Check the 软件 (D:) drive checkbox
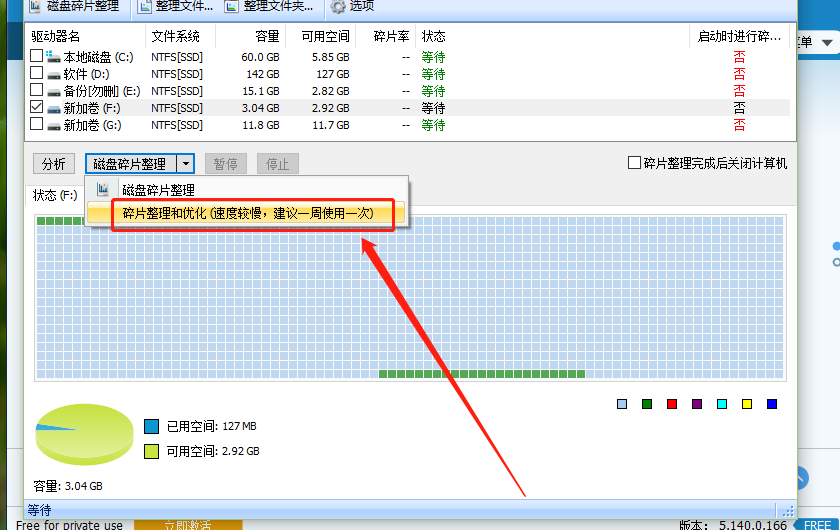 pos(36,73)
